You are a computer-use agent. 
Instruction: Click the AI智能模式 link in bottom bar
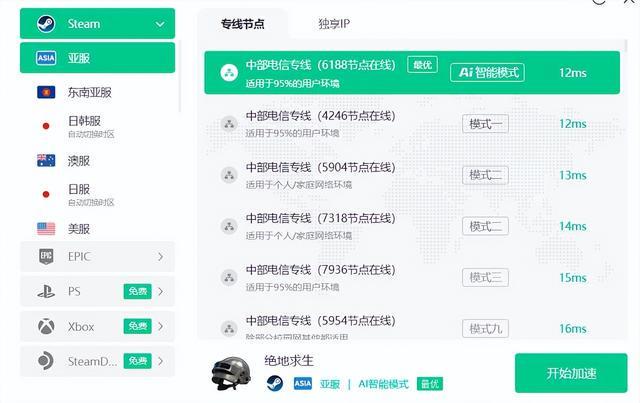[383, 384]
